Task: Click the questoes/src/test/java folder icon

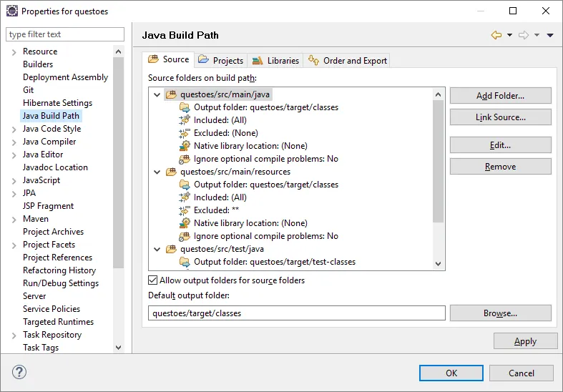Action: [x=171, y=249]
